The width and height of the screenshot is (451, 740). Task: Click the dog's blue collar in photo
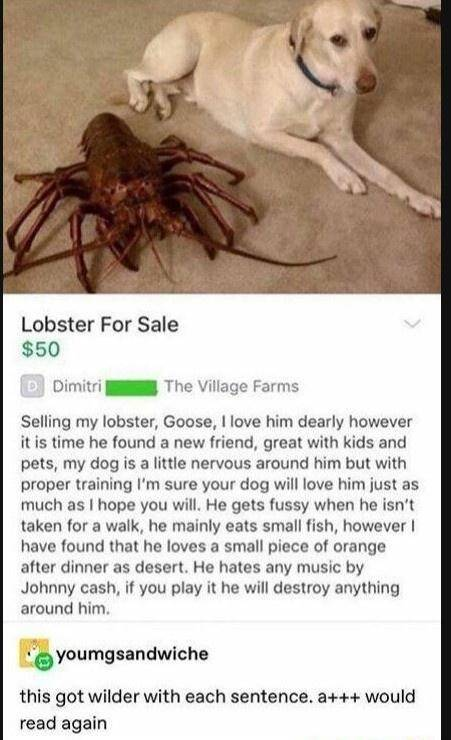315,76
